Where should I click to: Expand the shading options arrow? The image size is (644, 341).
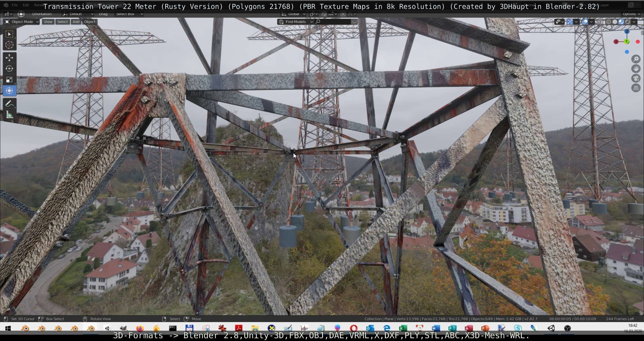634,22
